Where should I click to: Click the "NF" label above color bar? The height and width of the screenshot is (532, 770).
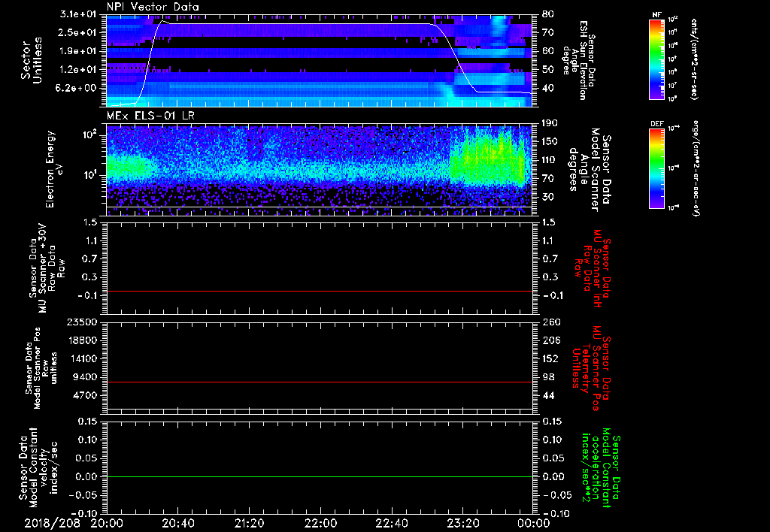point(656,15)
